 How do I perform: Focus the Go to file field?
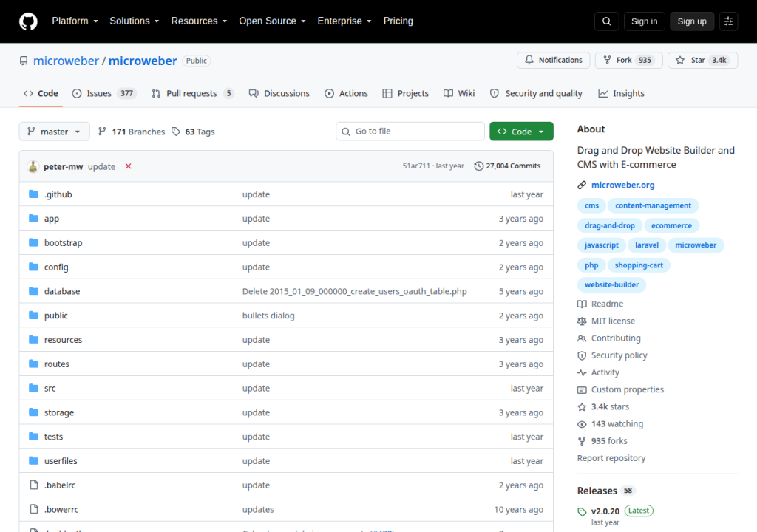tap(410, 132)
